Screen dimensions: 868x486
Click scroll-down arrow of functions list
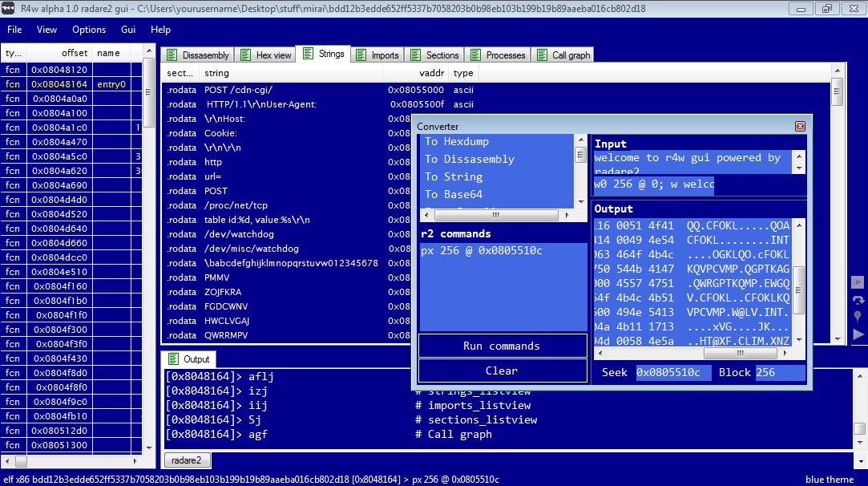pos(149,448)
